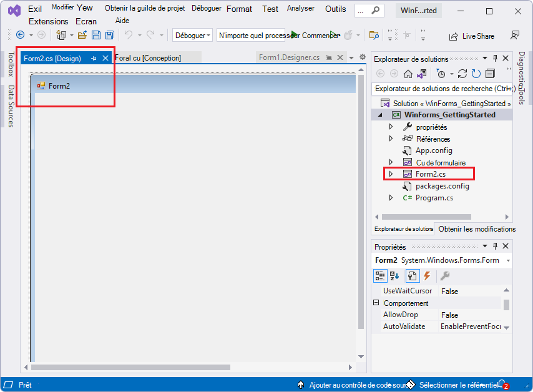
Task: Expand the Program.cs tree node
Action: click(x=391, y=197)
